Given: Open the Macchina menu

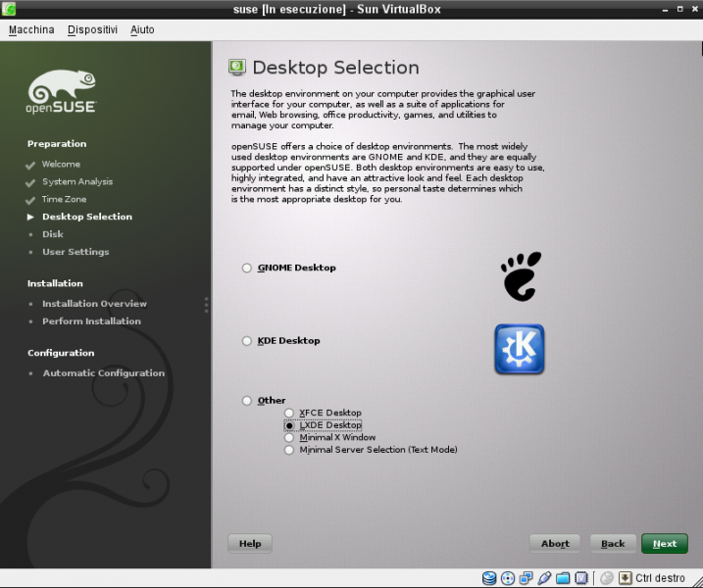Looking at the screenshot, I should pyautogui.click(x=31, y=29).
